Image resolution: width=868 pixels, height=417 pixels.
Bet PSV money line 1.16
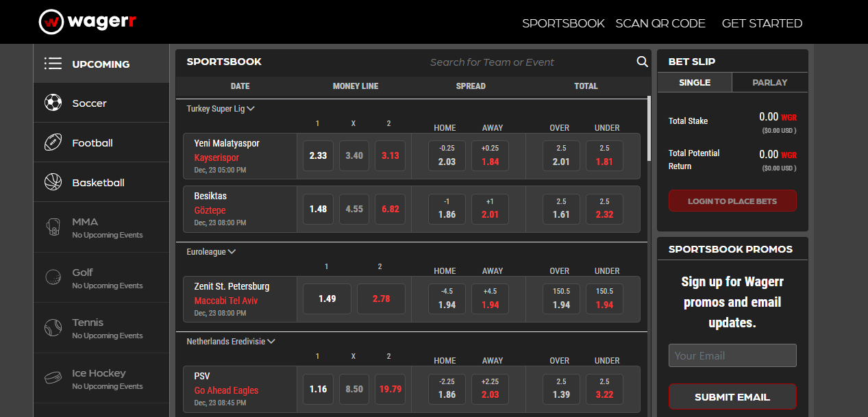coord(318,389)
